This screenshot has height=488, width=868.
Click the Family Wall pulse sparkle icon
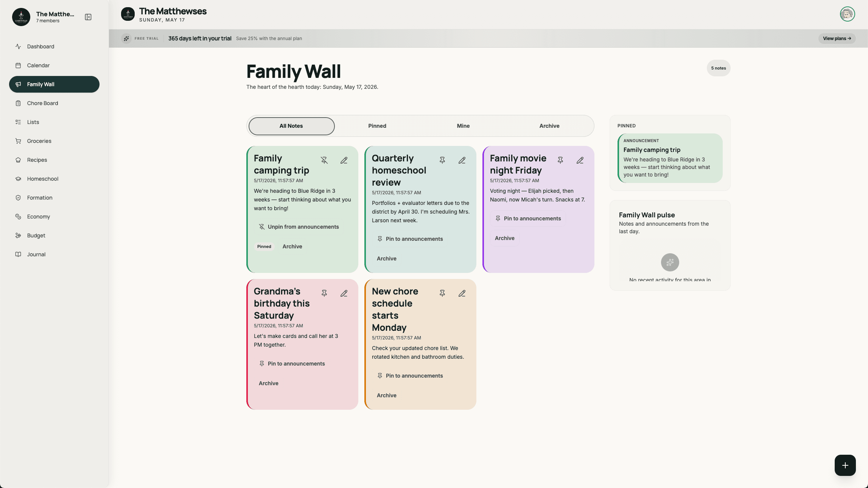click(x=670, y=262)
